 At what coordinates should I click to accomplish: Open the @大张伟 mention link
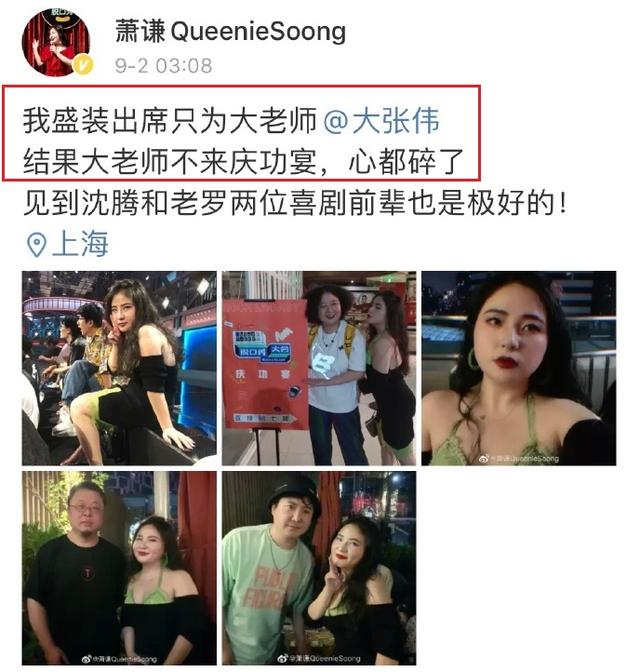381,121
